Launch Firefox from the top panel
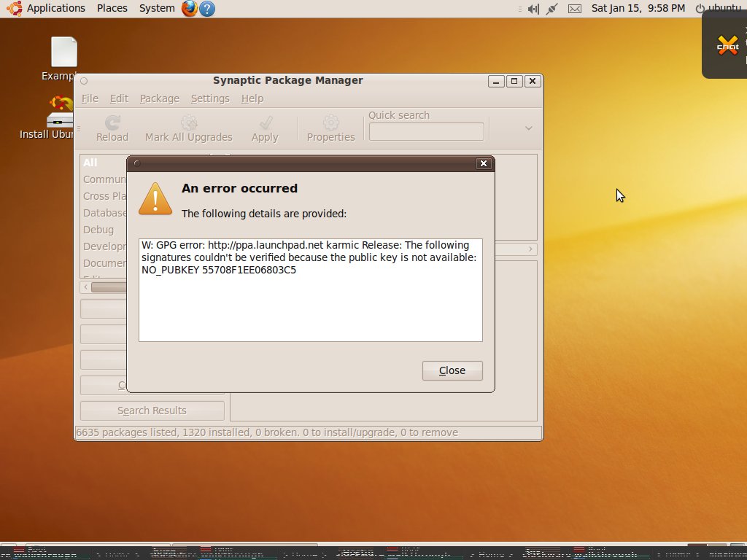The image size is (747, 560). click(x=189, y=9)
